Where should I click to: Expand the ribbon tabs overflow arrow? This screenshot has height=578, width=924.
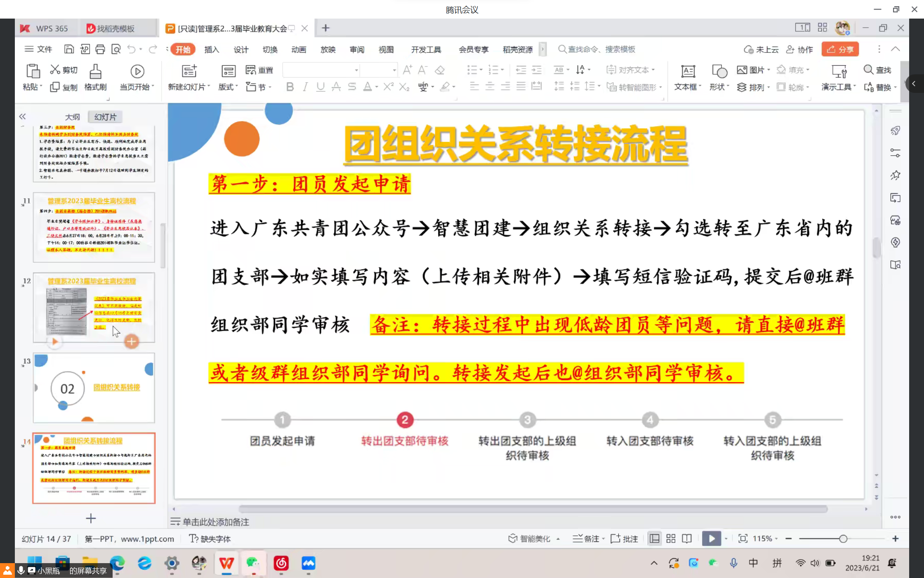(542, 49)
